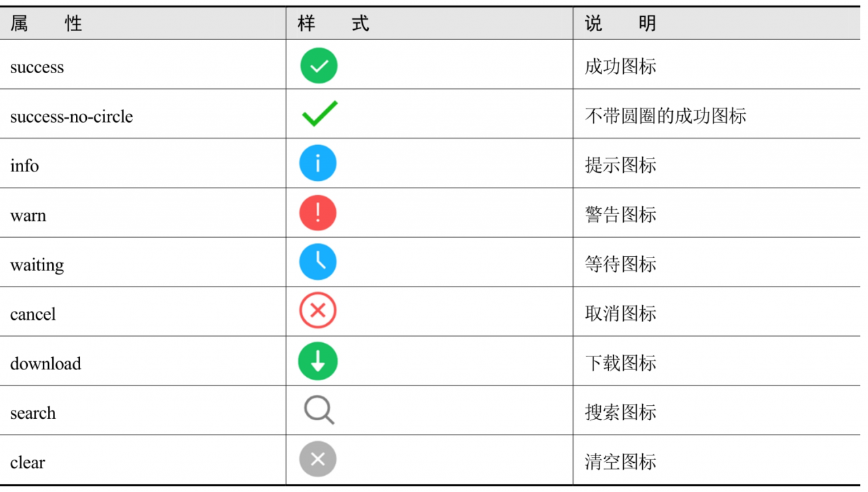868x492 pixels.
Task: Click the green download arrow icon
Action: 318,361
